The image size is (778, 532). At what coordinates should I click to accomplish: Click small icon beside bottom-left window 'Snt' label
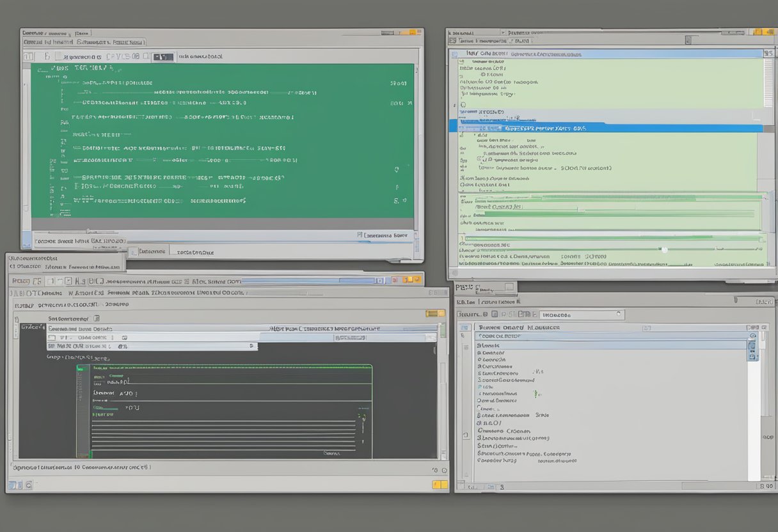click(97, 318)
